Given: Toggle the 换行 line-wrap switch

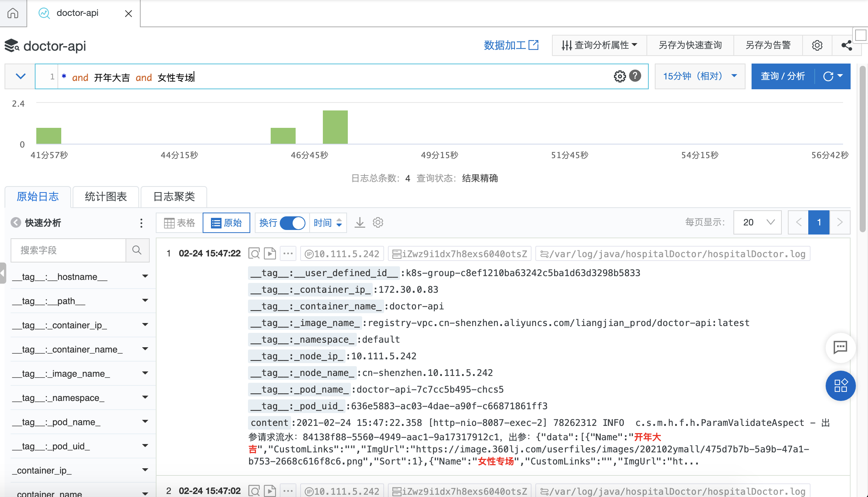Looking at the screenshot, I should click(x=293, y=223).
